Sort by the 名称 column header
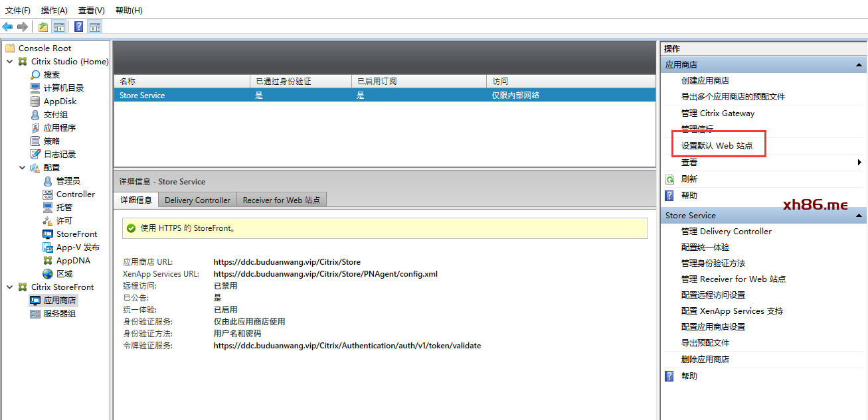 [x=182, y=81]
